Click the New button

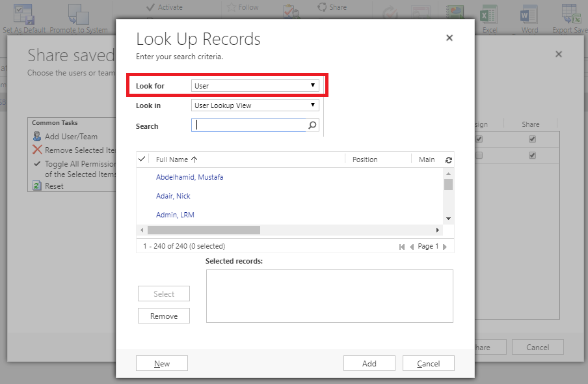coord(162,364)
